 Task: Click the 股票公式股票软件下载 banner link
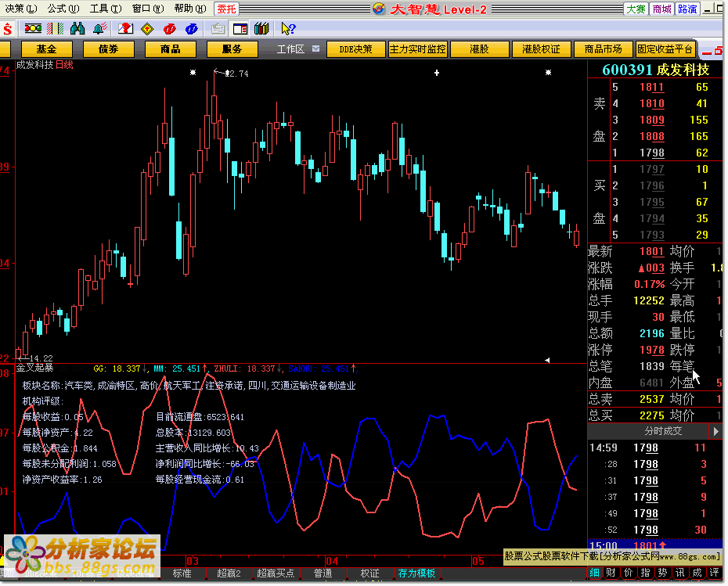pos(612,557)
